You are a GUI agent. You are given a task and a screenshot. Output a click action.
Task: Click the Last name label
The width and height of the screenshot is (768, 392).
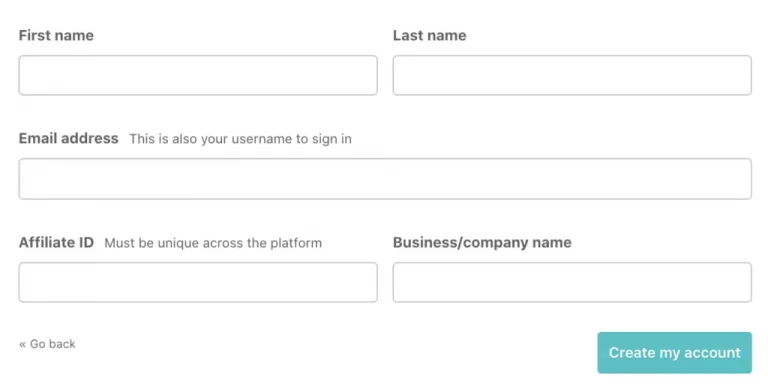tap(430, 35)
